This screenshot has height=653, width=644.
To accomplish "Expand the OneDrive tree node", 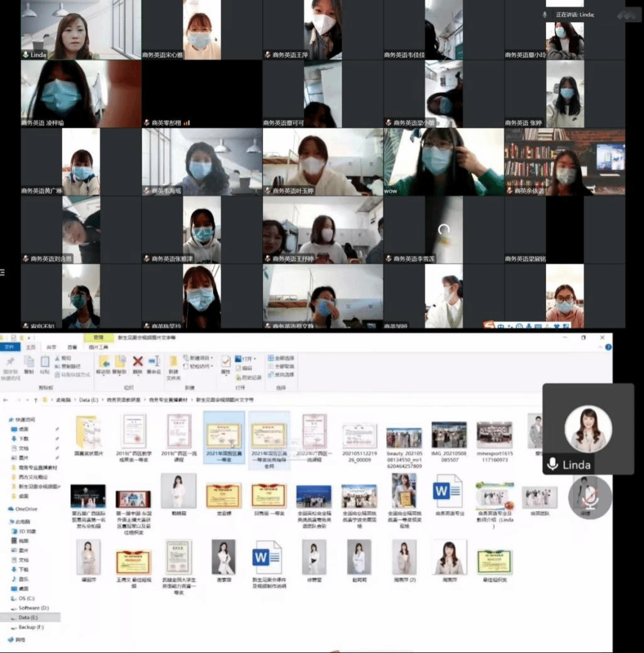I will click(5, 508).
